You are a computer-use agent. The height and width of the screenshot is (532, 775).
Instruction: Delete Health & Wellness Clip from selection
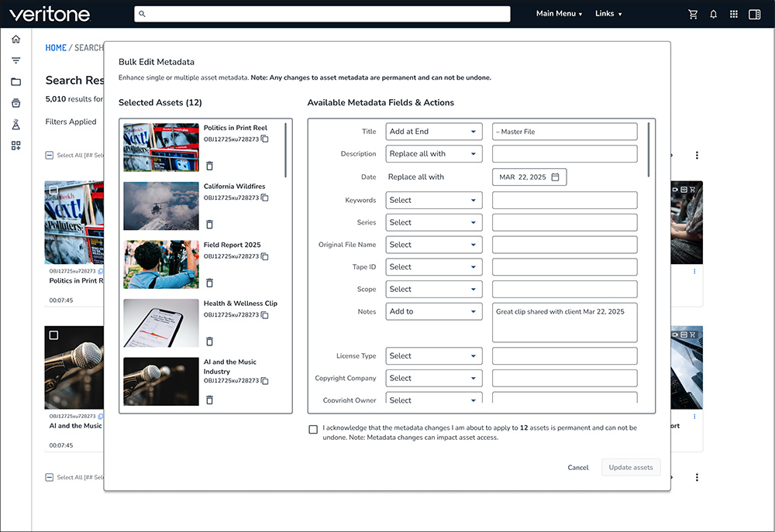tap(209, 342)
